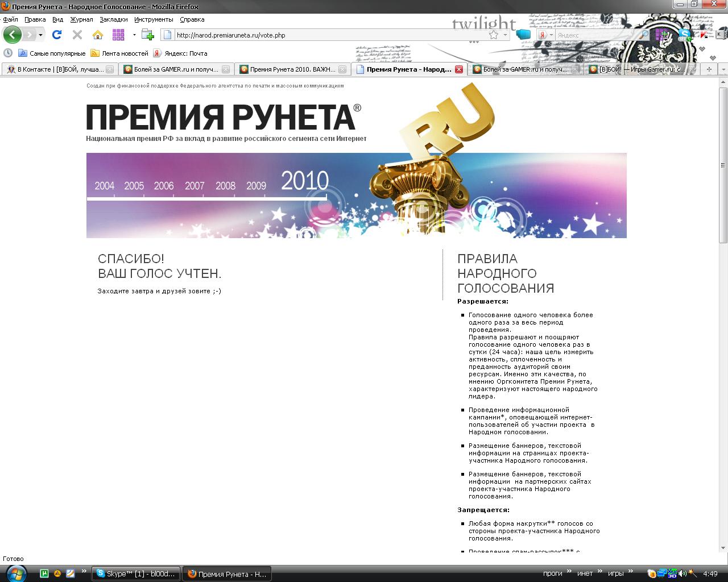Select year 2009 on the timeline
The width and height of the screenshot is (728, 582).
(256, 186)
